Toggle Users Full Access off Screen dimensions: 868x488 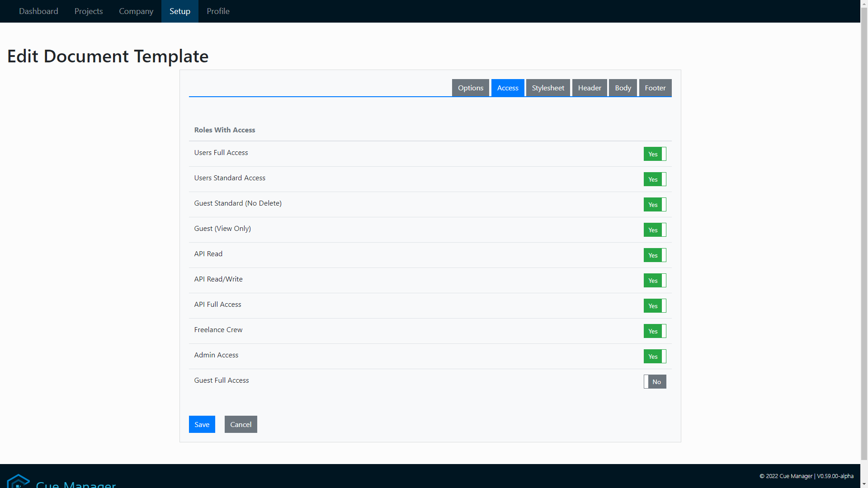click(x=655, y=154)
